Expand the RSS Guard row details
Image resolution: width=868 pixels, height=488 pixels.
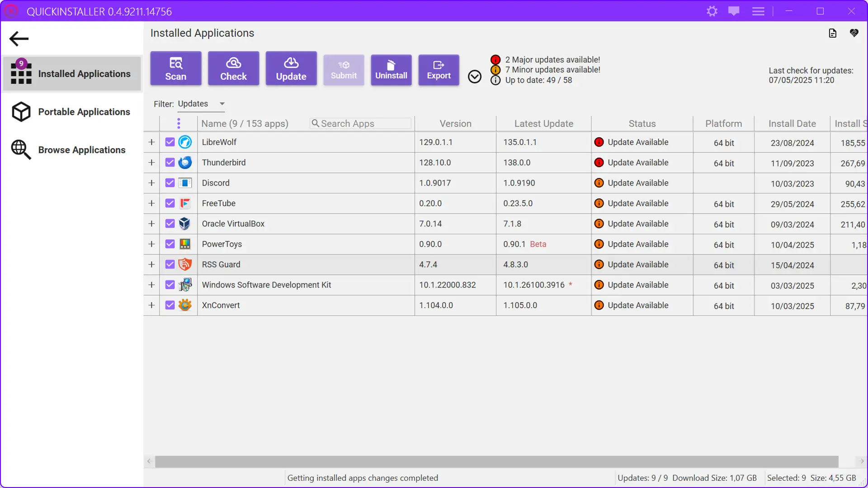[151, 264]
